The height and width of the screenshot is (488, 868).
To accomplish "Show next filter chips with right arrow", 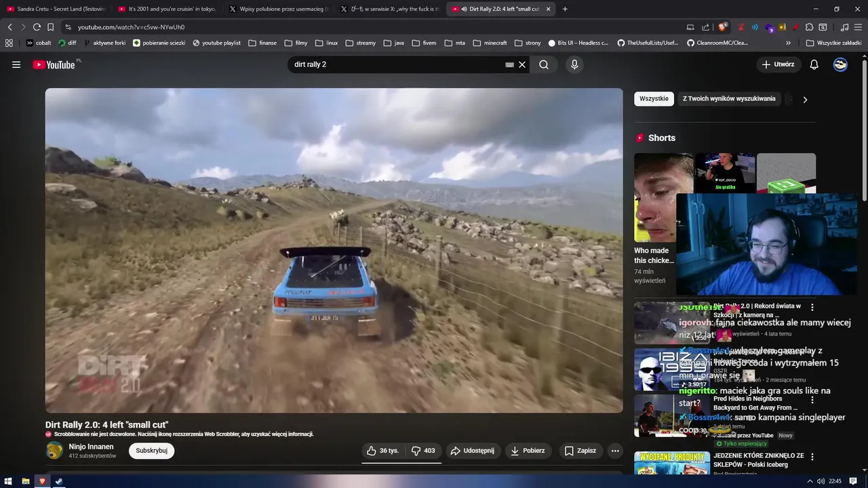I will pos(805,100).
